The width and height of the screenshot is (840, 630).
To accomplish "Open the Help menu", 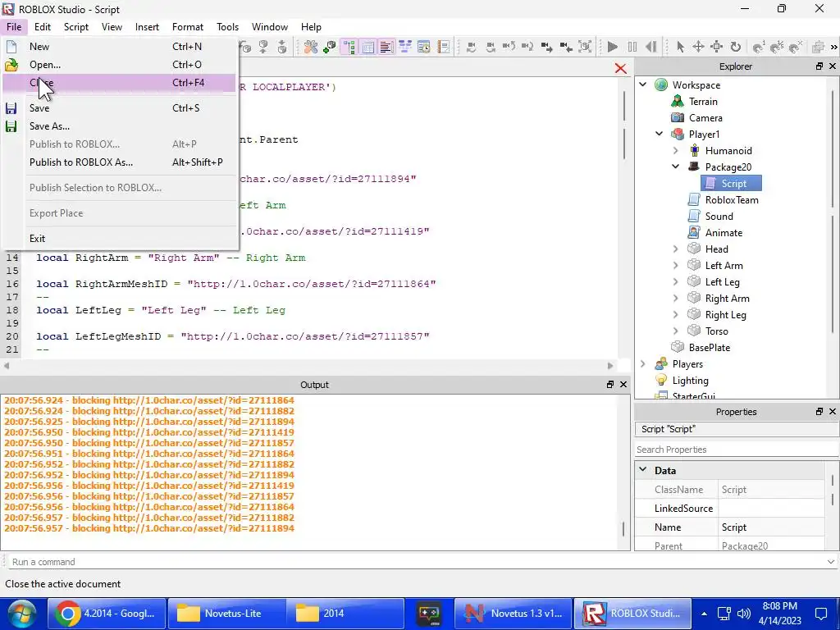I will (x=311, y=27).
